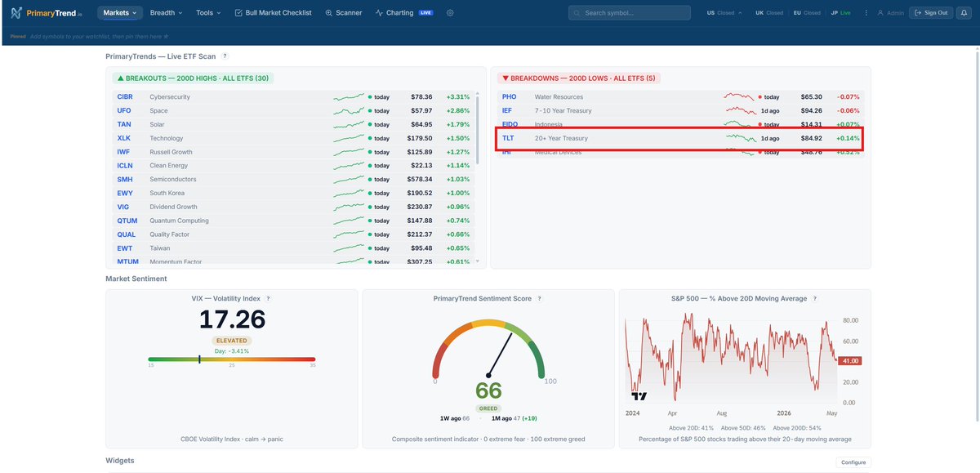Viewport: 980px width, 473px height.
Task: Click the CIBR row sparkline chart
Action: (349, 96)
